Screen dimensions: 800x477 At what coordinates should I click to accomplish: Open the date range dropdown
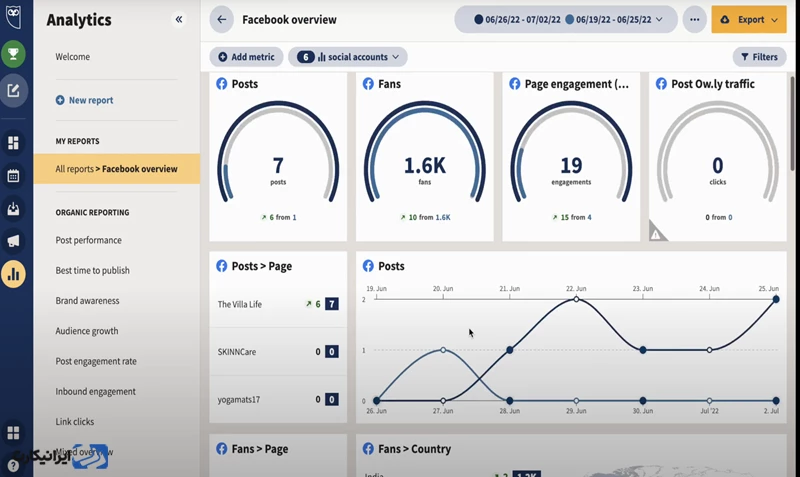564,19
